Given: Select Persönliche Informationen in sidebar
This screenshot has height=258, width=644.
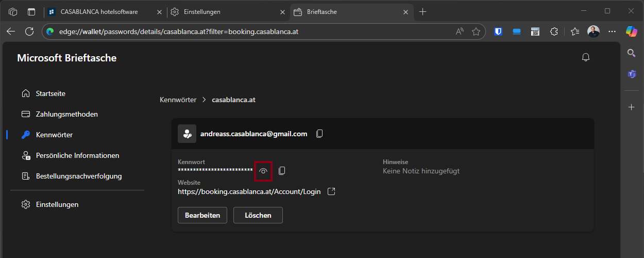Looking at the screenshot, I should pos(77,155).
